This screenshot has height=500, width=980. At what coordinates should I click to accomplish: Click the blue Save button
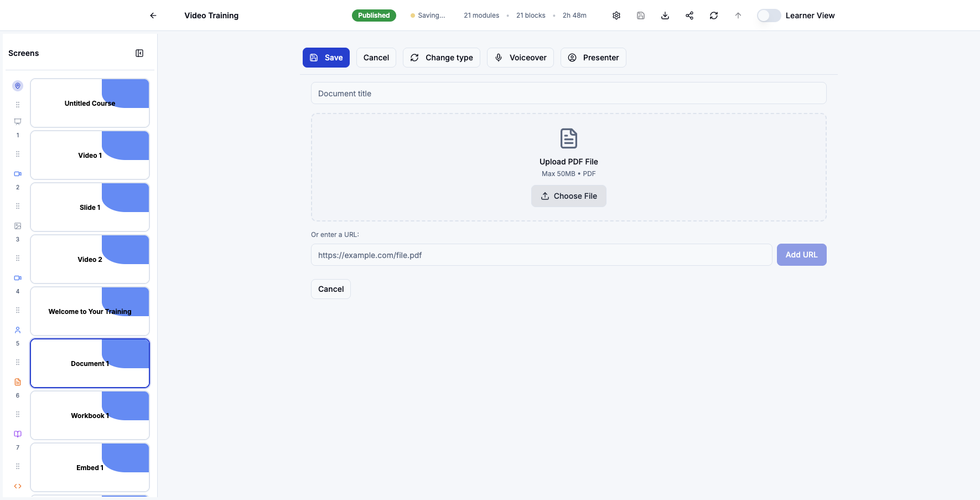(x=326, y=58)
